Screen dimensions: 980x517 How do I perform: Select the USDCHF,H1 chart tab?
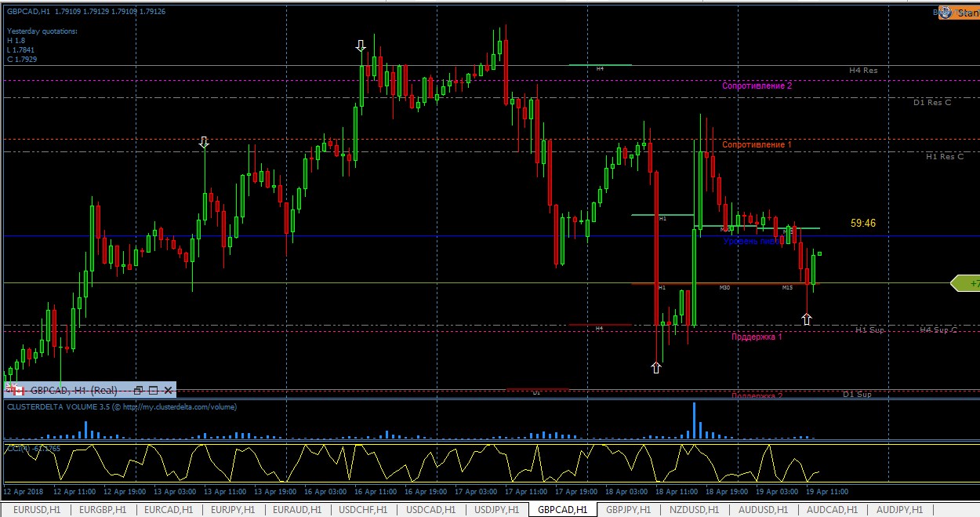tap(363, 510)
